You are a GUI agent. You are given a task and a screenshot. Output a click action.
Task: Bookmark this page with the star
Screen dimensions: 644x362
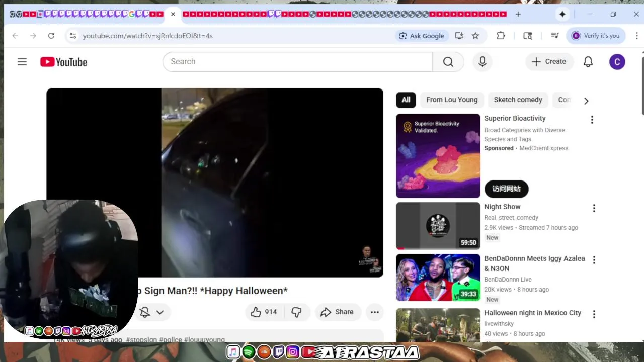click(x=475, y=36)
